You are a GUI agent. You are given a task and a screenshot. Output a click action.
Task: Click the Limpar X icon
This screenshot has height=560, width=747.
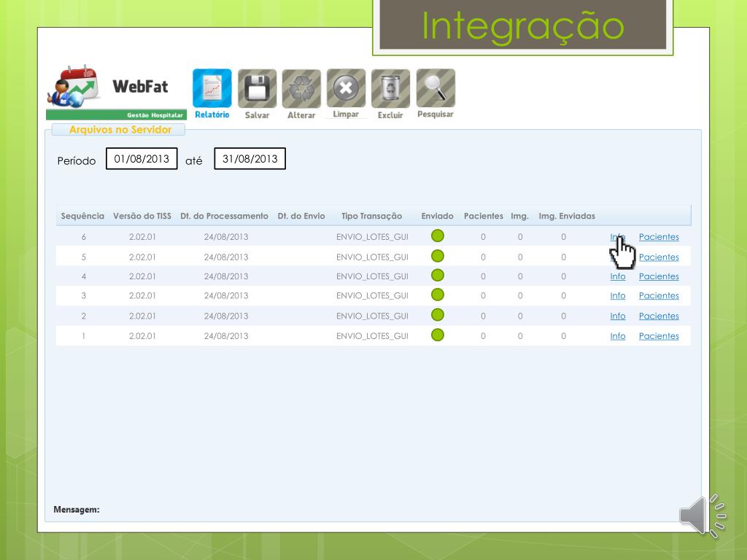coord(346,88)
